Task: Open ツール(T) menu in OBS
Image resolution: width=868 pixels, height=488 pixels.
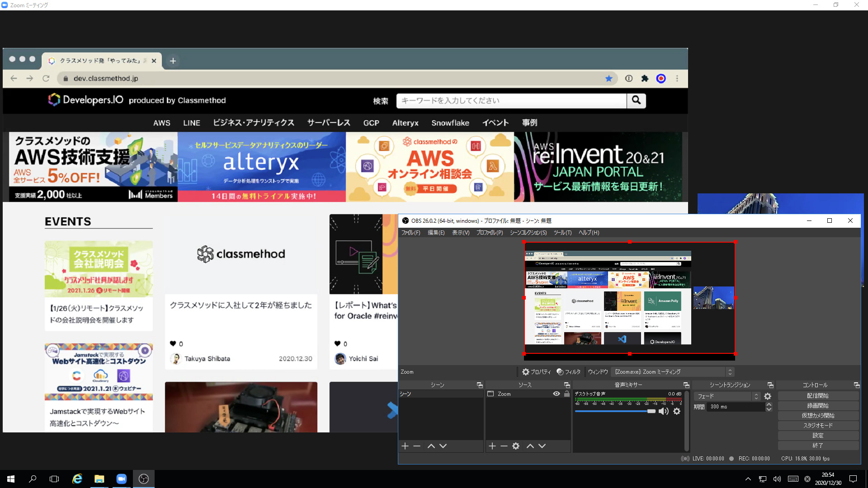Action: (563, 233)
